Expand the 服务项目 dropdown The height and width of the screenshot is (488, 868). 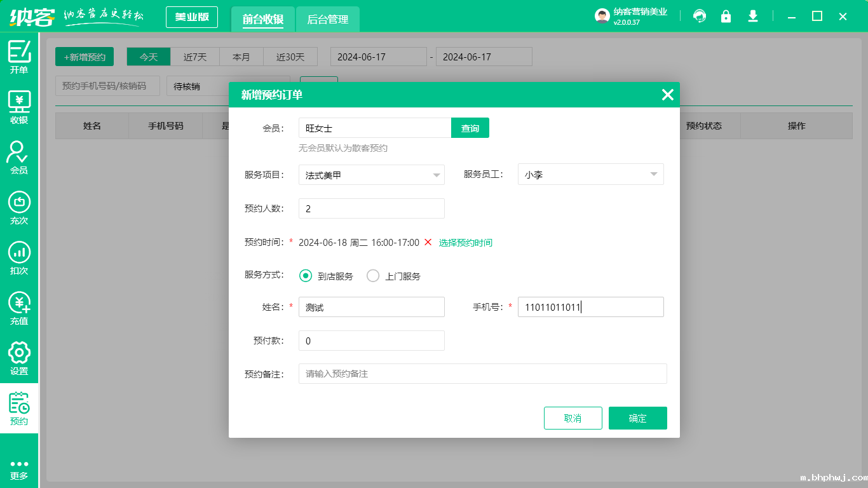pyautogui.click(x=372, y=175)
